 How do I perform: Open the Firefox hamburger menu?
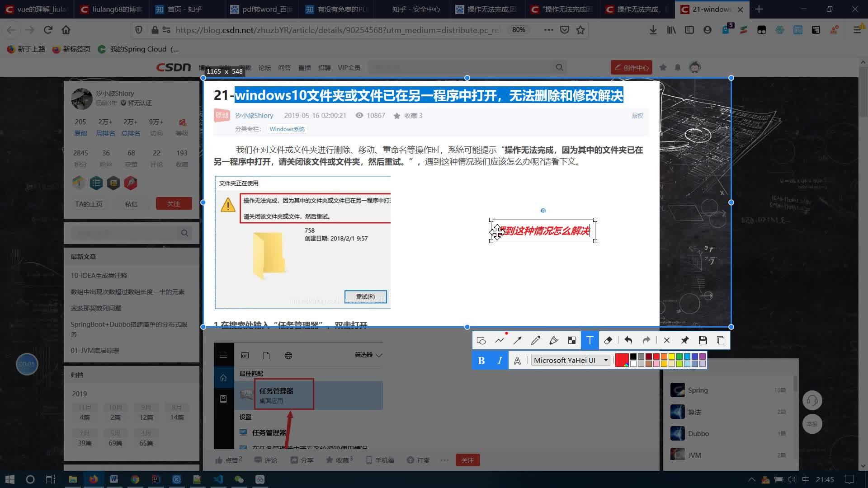point(857,30)
